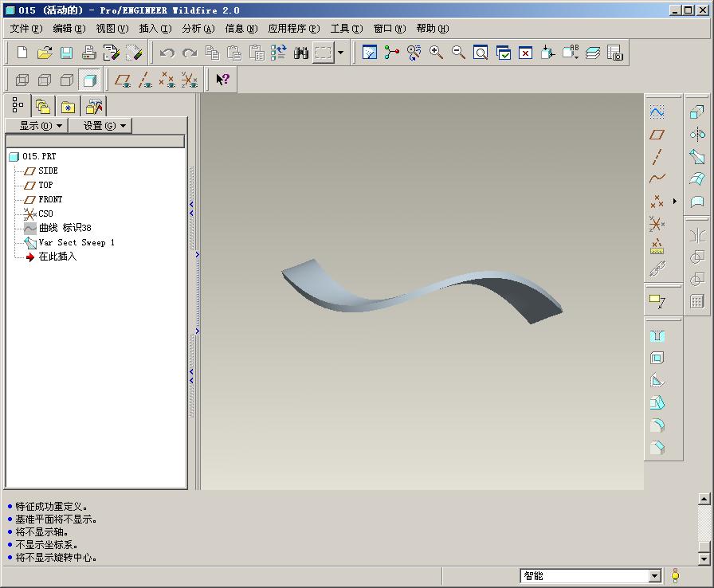Click the Undo arrow
Viewport: 714px width, 588px height.
(167, 53)
